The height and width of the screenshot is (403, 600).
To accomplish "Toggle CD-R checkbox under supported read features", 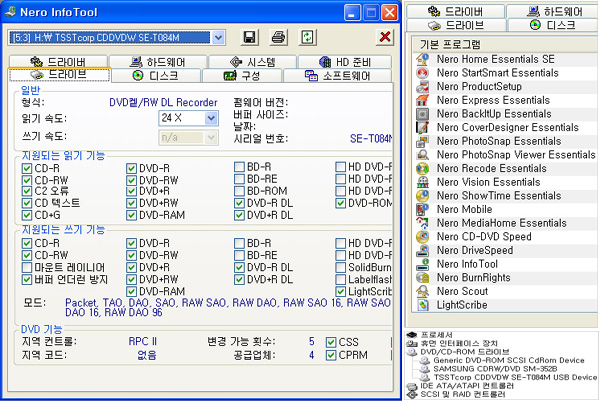I will [x=26, y=168].
